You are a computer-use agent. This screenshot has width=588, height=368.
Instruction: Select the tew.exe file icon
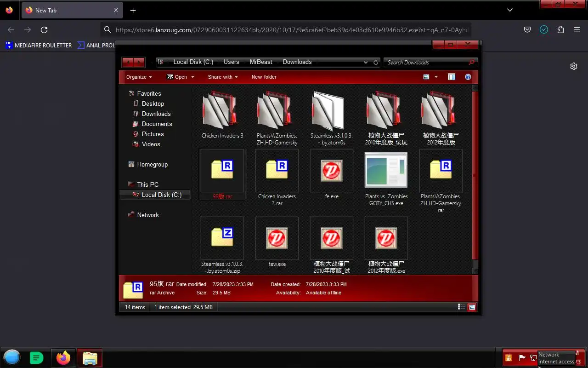277,238
